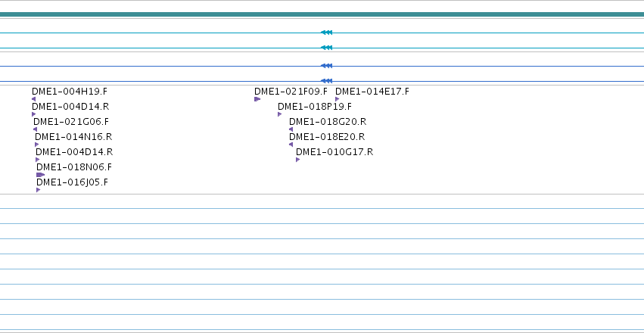Click the arrow glyph under DME1-004H19.F
The image size is (644, 333).
pyautogui.click(x=34, y=99)
